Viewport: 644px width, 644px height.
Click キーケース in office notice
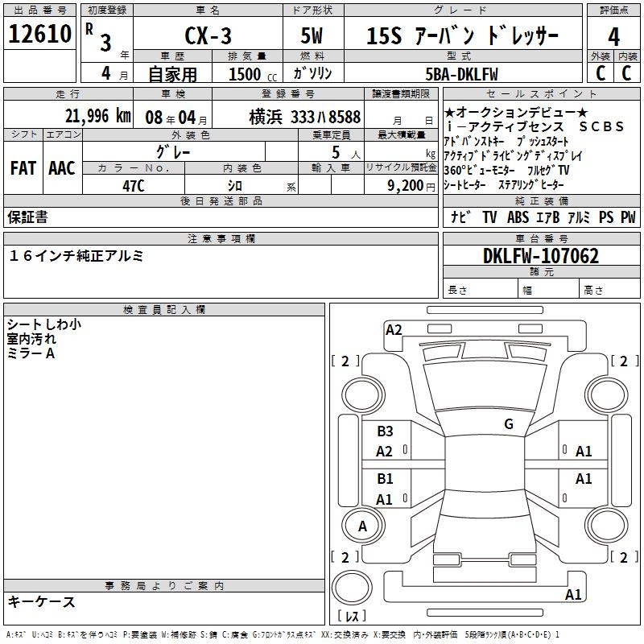[x=42, y=601]
